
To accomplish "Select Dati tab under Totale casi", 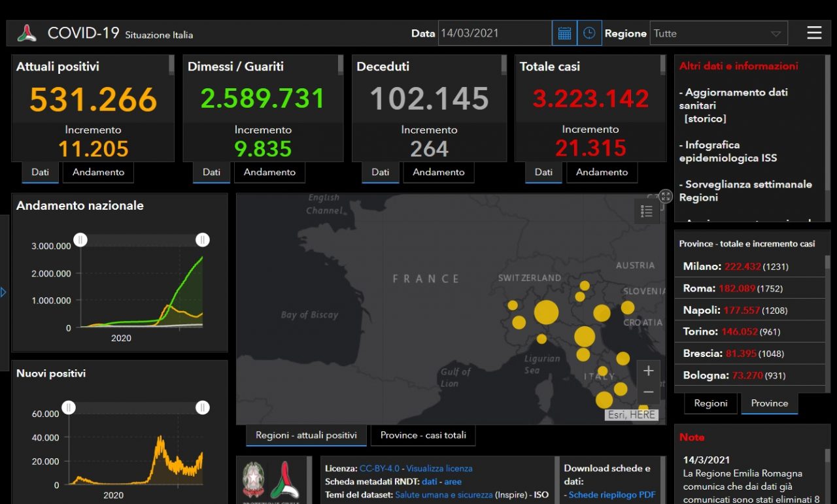I will point(543,173).
